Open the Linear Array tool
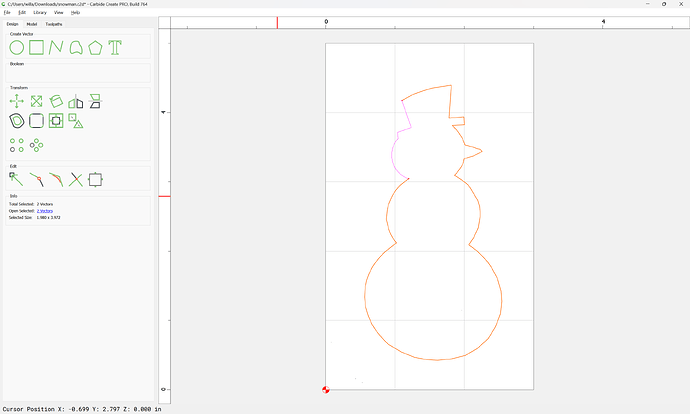 pyautogui.click(x=17, y=145)
